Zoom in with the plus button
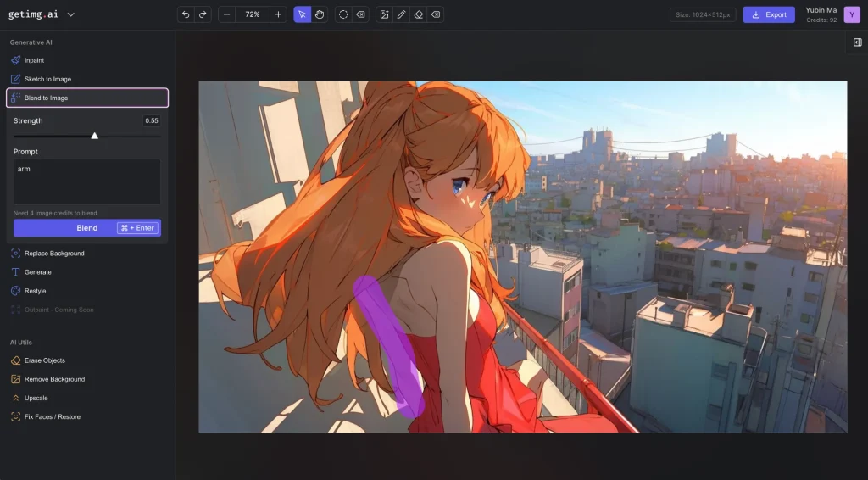868x480 pixels. pos(278,14)
